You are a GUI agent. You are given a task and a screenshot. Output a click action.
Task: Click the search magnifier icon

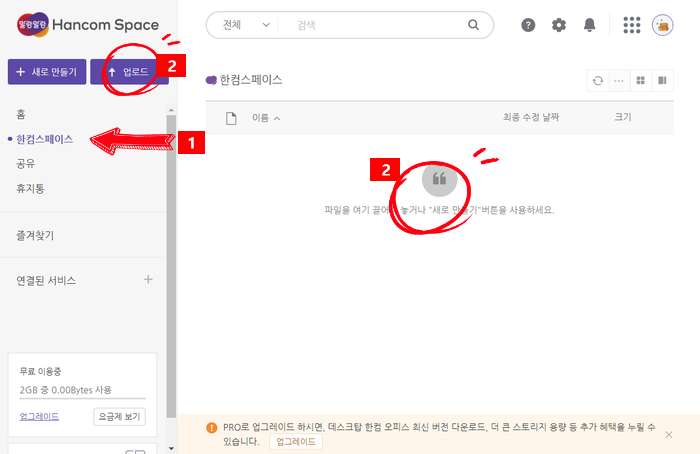[473, 25]
